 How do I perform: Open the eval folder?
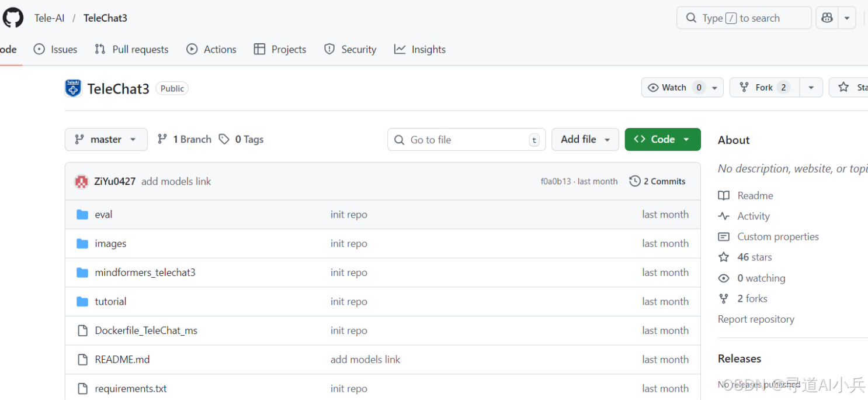click(x=103, y=215)
